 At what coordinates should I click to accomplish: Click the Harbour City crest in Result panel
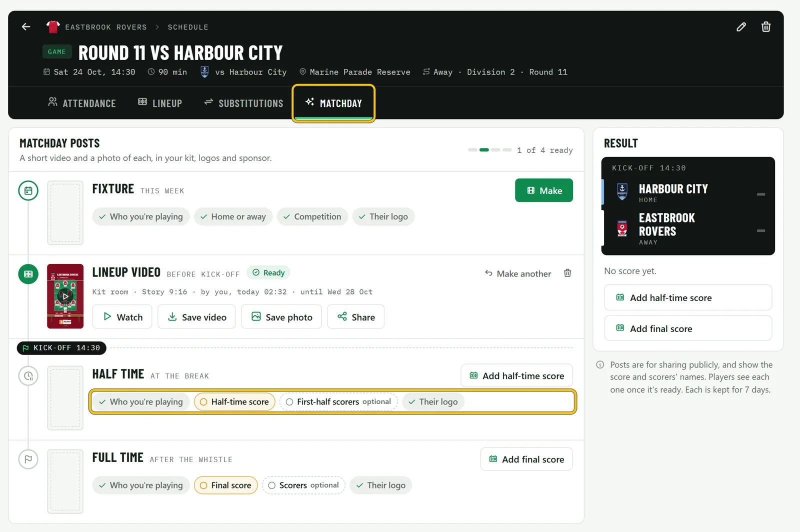tap(622, 192)
